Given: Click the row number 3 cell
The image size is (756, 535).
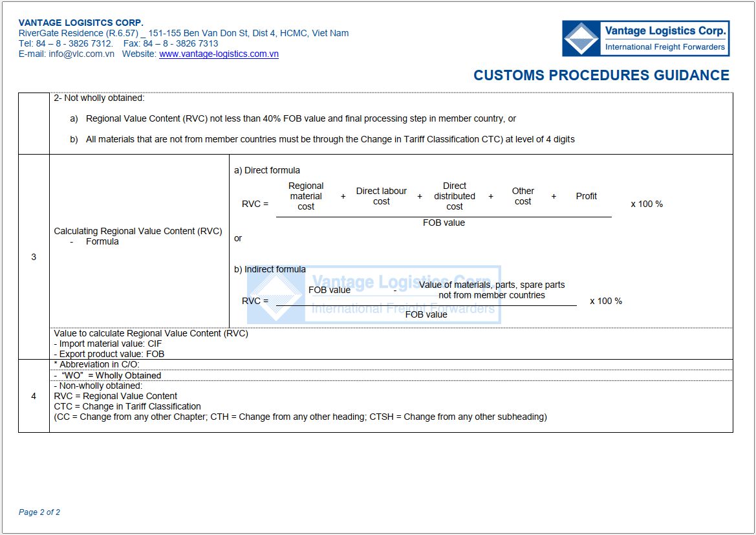Looking at the screenshot, I should [34, 257].
